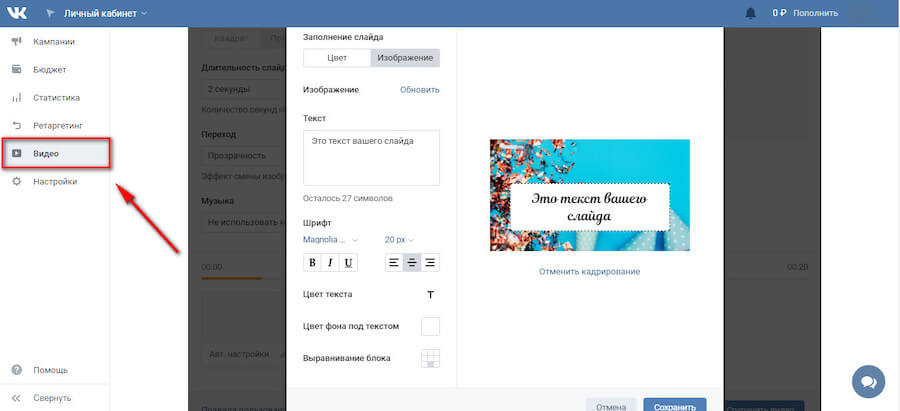Select the Изображение fill tab
The image size is (900, 411).
click(x=405, y=58)
